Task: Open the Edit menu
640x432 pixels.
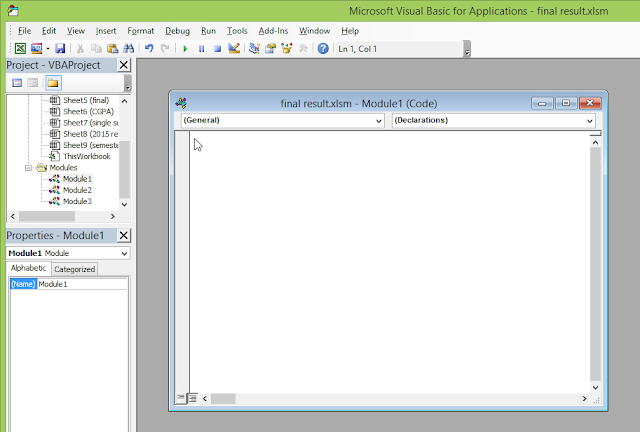Action: (49, 31)
